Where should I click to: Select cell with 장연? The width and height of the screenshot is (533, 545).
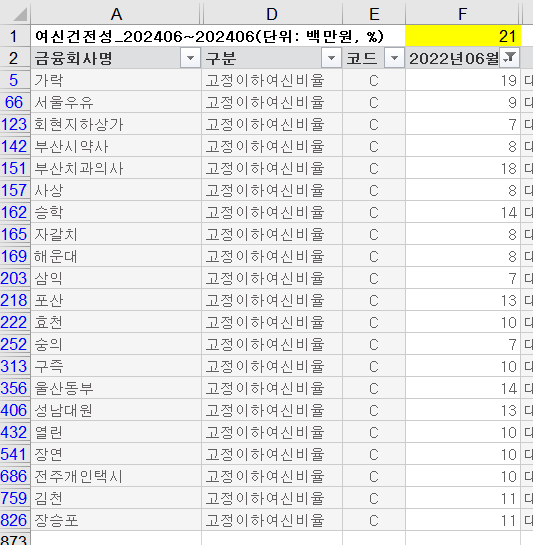116,454
